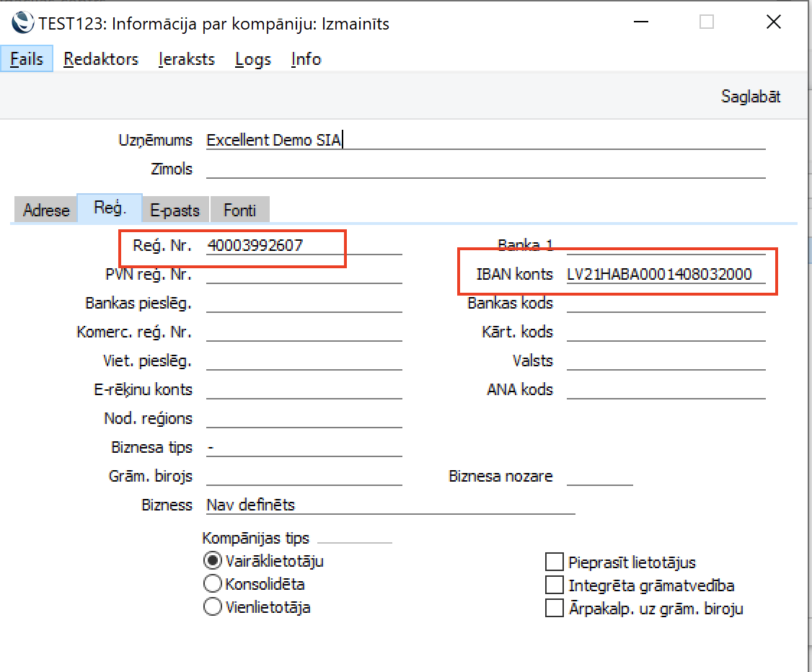Screen dimensions: 812x672
Task: Select the Konsolidēta radio option
Action: [213, 584]
